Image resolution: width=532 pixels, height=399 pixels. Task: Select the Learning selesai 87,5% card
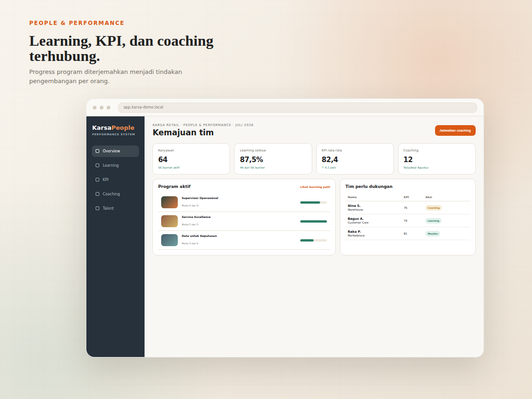point(273,159)
